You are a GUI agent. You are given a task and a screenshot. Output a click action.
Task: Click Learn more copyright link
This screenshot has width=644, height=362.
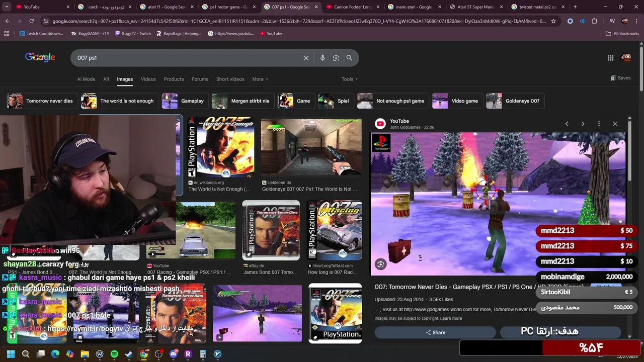point(451,318)
